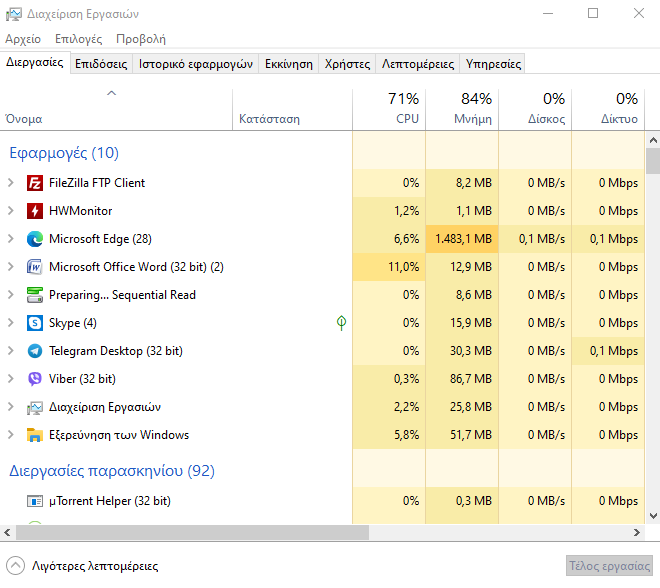Open the Προβολή menu
660x588 pixels.
click(x=141, y=39)
